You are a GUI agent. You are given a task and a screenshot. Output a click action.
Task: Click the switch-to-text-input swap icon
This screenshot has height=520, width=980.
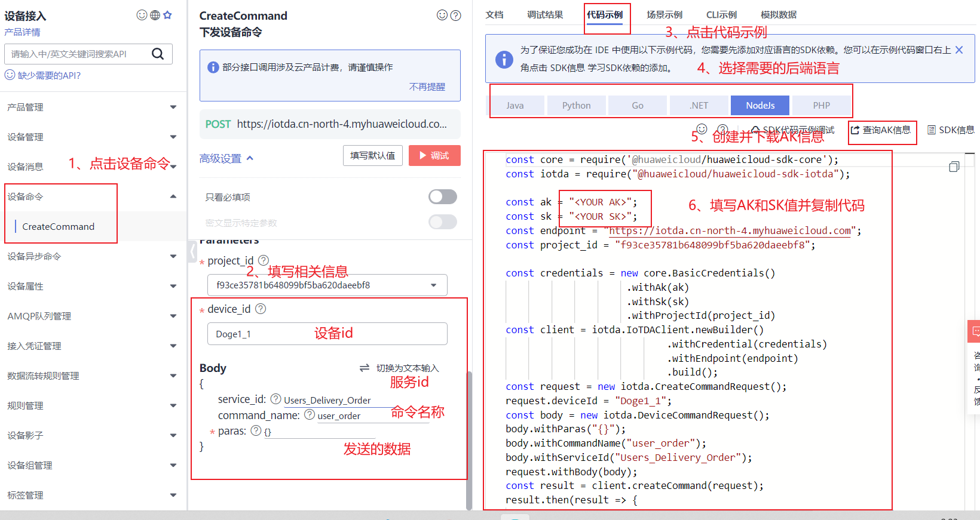tap(365, 368)
